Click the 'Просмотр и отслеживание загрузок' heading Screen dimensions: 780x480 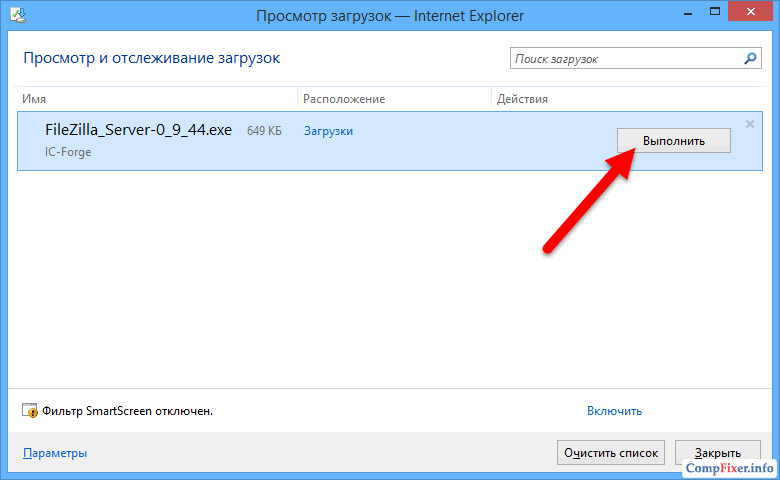coord(152,58)
